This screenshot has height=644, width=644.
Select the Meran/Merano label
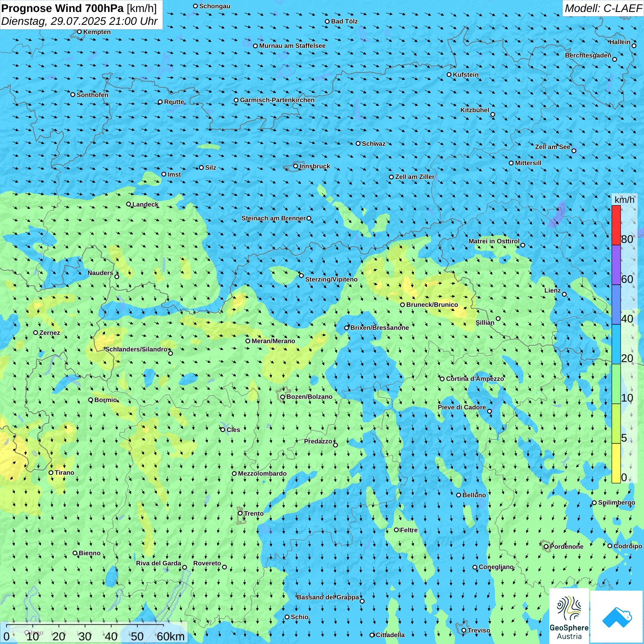pos(273,341)
